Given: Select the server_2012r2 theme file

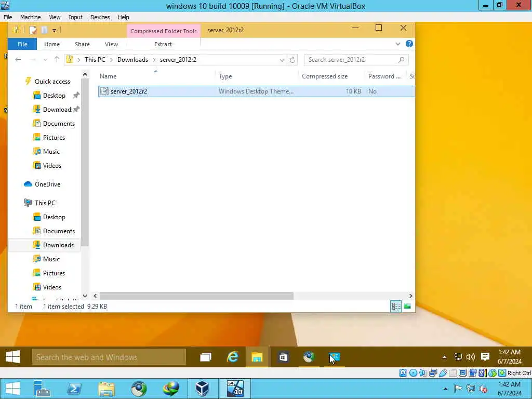Looking at the screenshot, I should click(256, 91).
